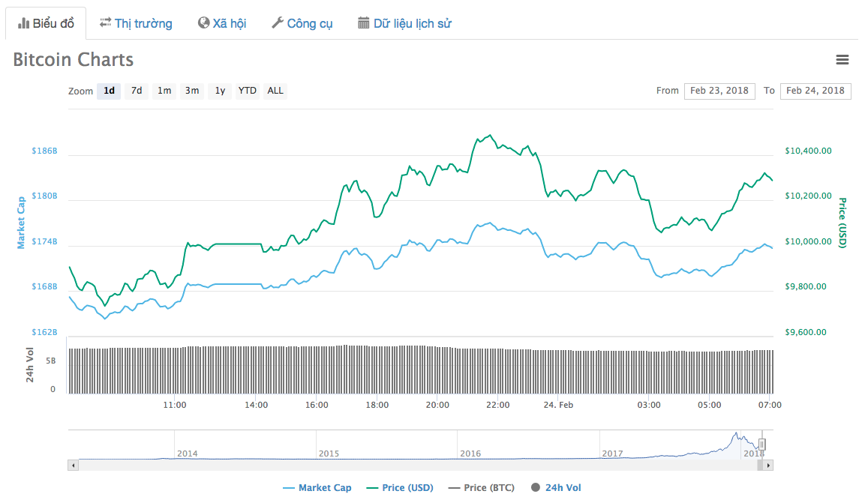Click the 16:00 x-axis label
Image resolution: width=868 pixels, height=497 pixels.
tap(317, 405)
